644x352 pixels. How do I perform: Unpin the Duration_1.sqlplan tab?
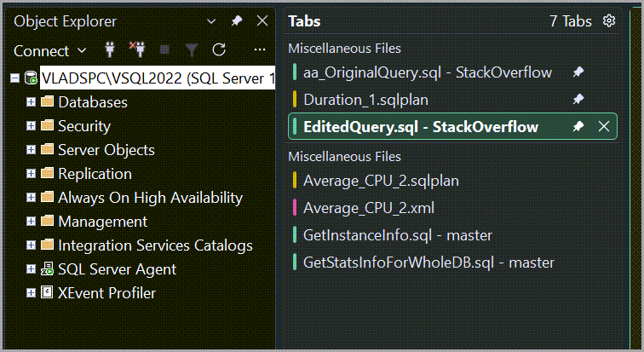tap(579, 100)
